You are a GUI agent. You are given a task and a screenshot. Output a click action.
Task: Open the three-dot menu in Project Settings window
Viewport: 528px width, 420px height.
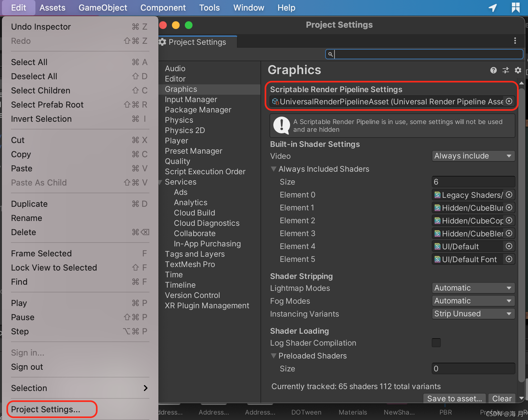[x=515, y=41]
